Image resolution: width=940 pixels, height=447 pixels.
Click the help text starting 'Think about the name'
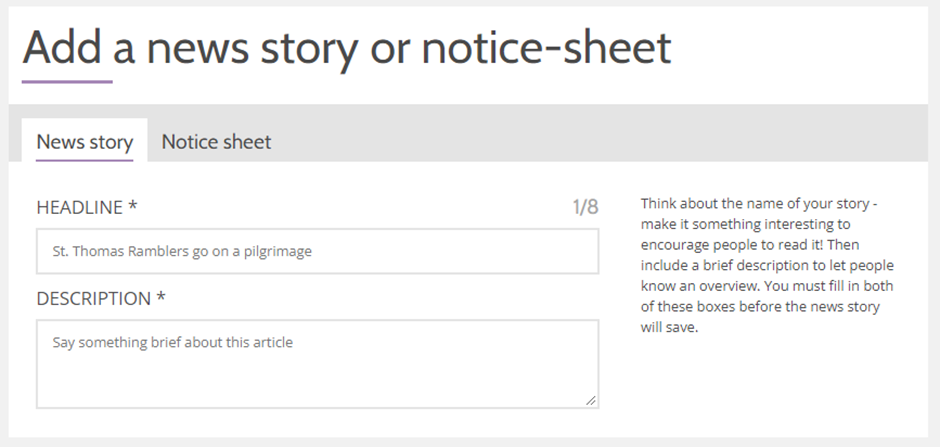[x=767, y=265]
